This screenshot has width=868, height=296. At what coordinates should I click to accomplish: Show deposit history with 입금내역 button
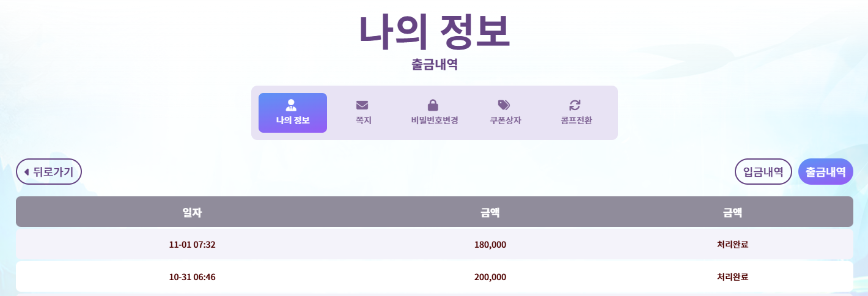pyautogui.click(x=763, y=172)
